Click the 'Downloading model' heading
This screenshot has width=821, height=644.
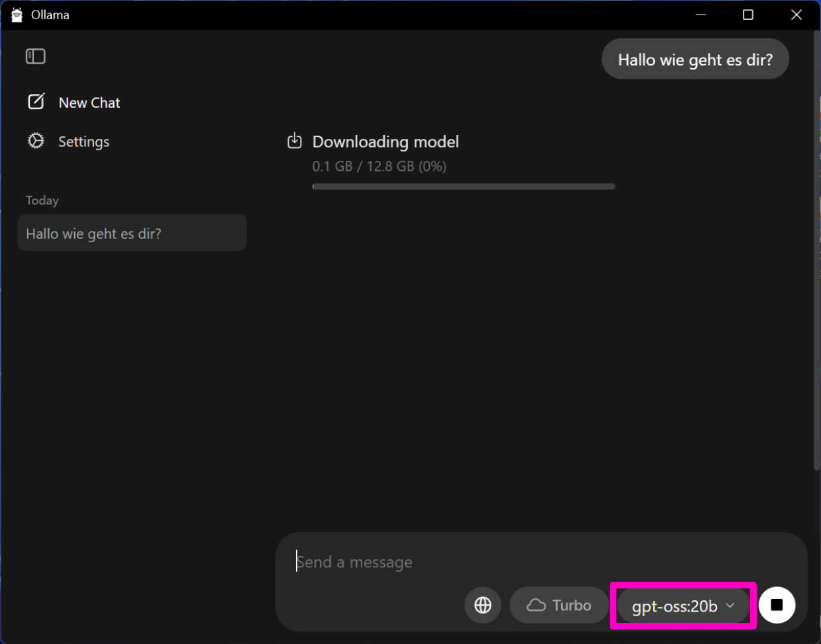[385, 142]
